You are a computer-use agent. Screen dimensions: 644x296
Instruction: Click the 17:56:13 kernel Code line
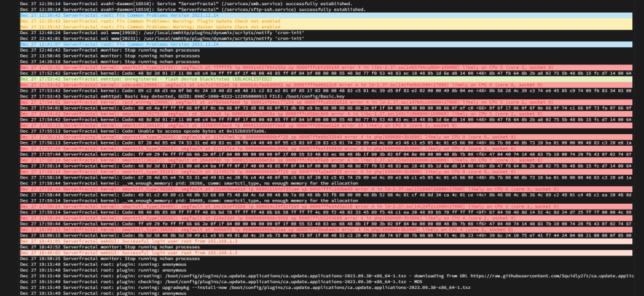click(x=326, y=143)
